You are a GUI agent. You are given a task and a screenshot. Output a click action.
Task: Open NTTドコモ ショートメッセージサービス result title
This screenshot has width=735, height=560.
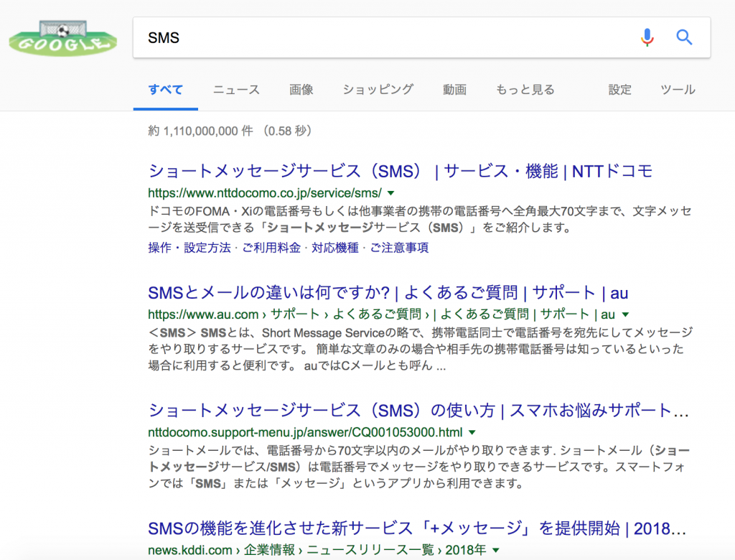coord(401,171)
